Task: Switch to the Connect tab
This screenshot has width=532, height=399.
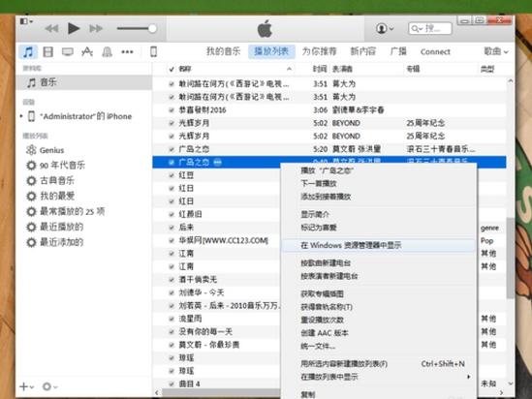Action: coord(435,52)
